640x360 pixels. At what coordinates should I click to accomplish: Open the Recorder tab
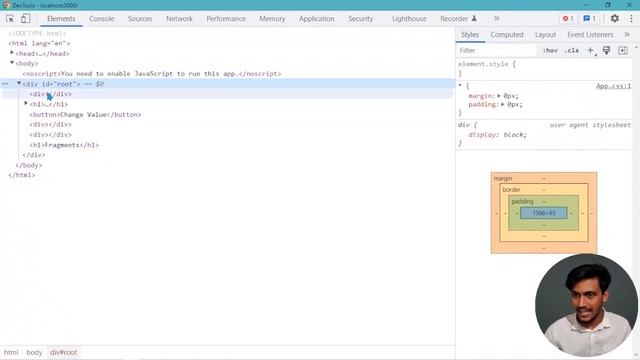pos(458,19)
